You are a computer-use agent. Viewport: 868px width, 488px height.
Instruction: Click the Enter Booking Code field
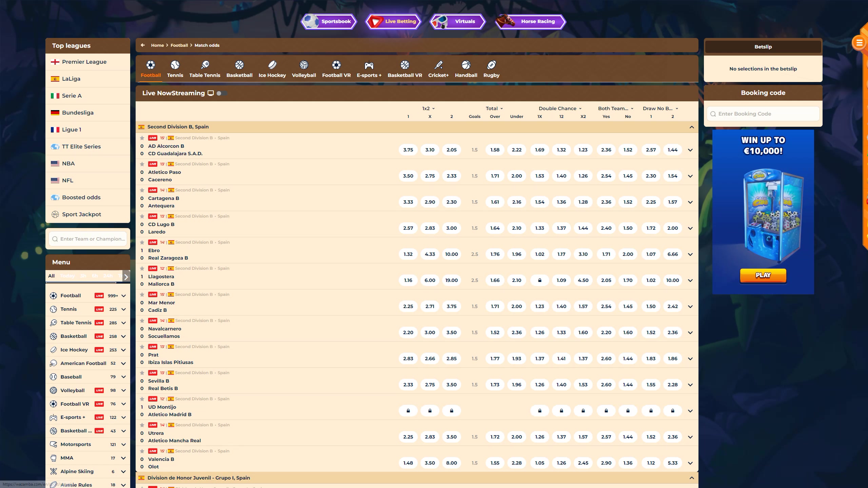pyautogui.click(x=763, y=114)
